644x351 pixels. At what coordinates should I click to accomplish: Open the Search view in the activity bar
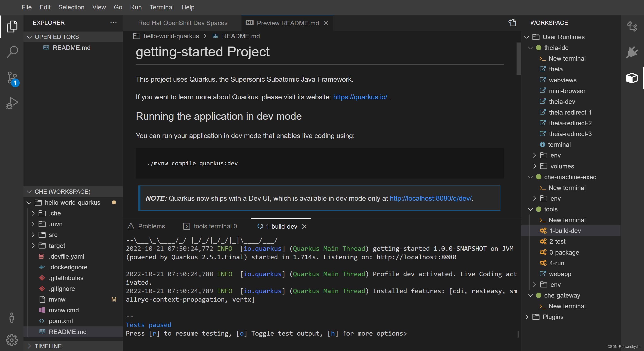tap(12, 51)
